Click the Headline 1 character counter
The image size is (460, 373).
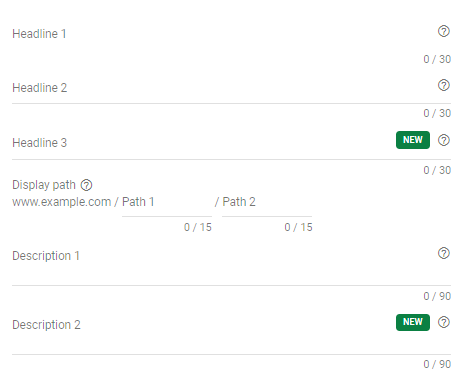point(437,59)
